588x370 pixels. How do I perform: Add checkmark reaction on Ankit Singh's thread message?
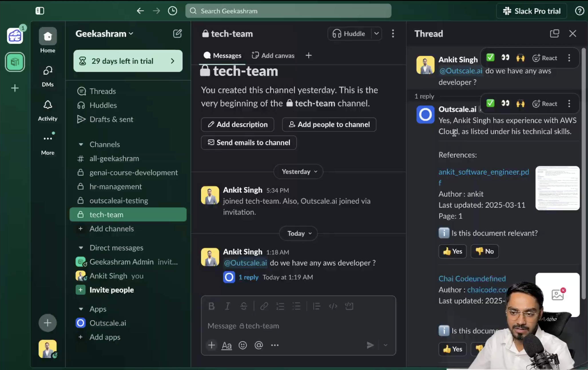click(490, 58)
